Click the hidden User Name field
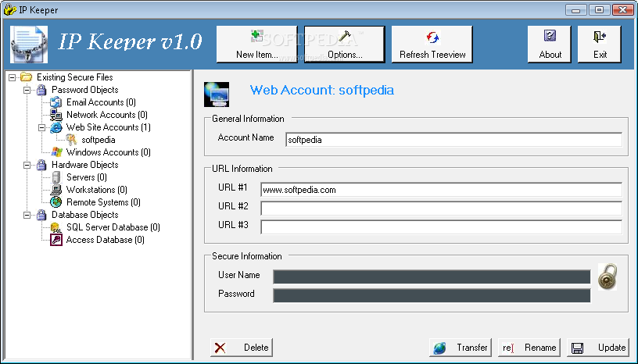The image size is (638, 364). click(432, 277)
